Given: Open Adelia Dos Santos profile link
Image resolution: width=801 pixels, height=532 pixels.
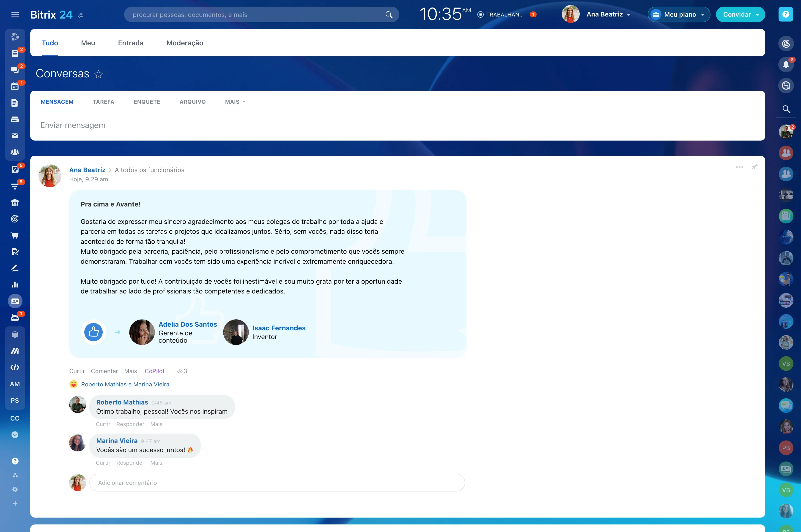Looking at the screenshot, I should click(x=187, y=324).
